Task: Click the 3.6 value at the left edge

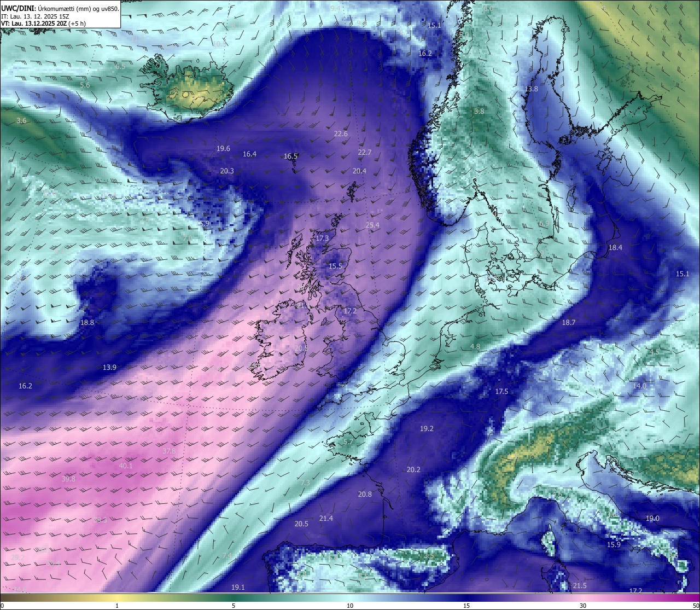Action: (x=21, y=121)
